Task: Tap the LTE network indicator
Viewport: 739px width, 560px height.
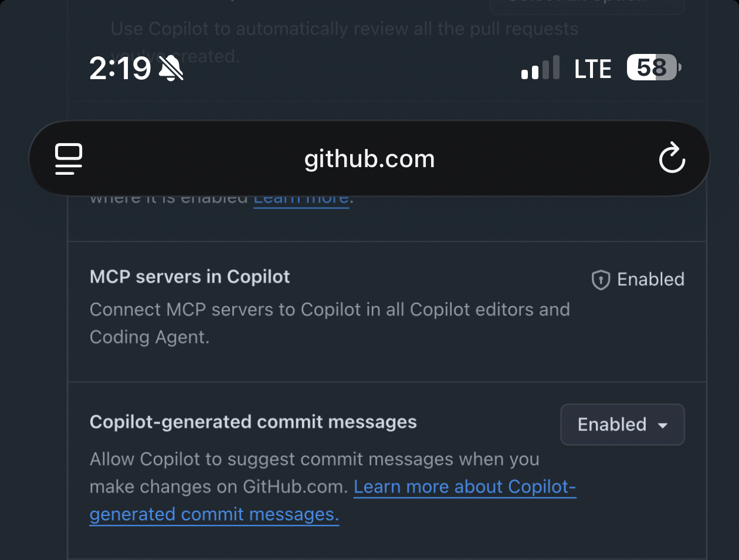Action: click(x=592, y=69)
